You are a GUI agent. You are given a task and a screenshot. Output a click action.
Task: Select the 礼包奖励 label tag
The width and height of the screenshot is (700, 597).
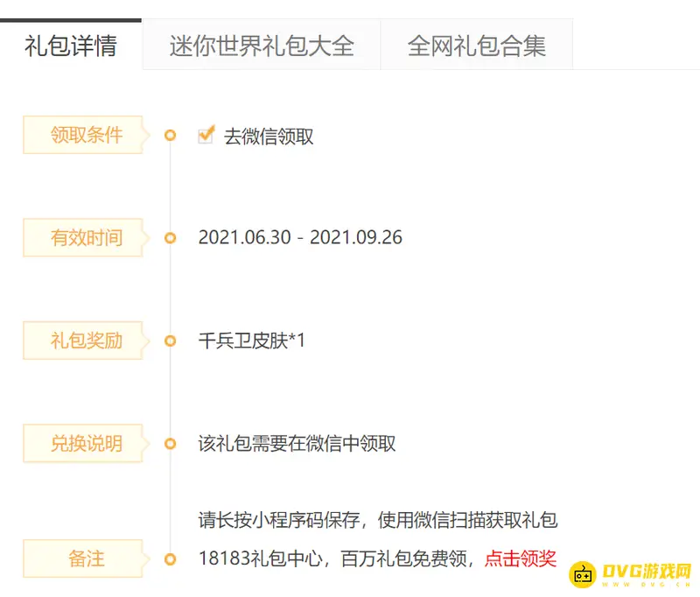coord(86,341)
